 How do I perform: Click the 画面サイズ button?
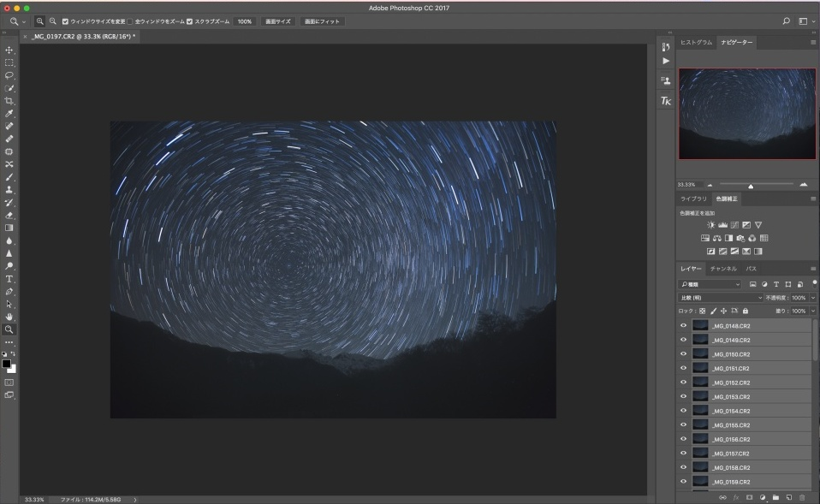(277, 21)
